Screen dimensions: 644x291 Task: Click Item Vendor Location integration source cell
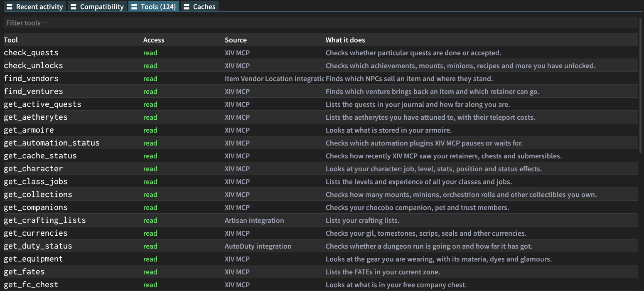click(274, 79)
